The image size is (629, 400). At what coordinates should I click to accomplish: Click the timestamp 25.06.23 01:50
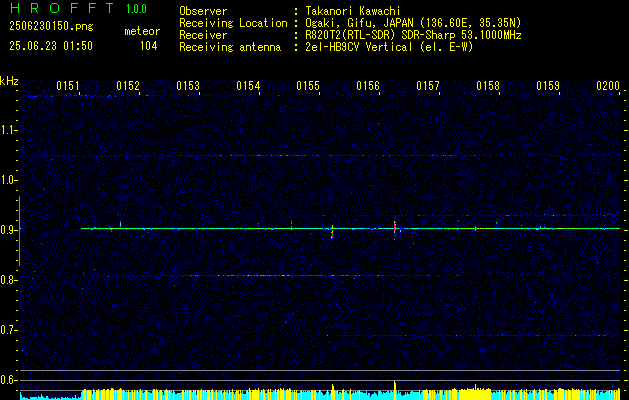[51, 46]
